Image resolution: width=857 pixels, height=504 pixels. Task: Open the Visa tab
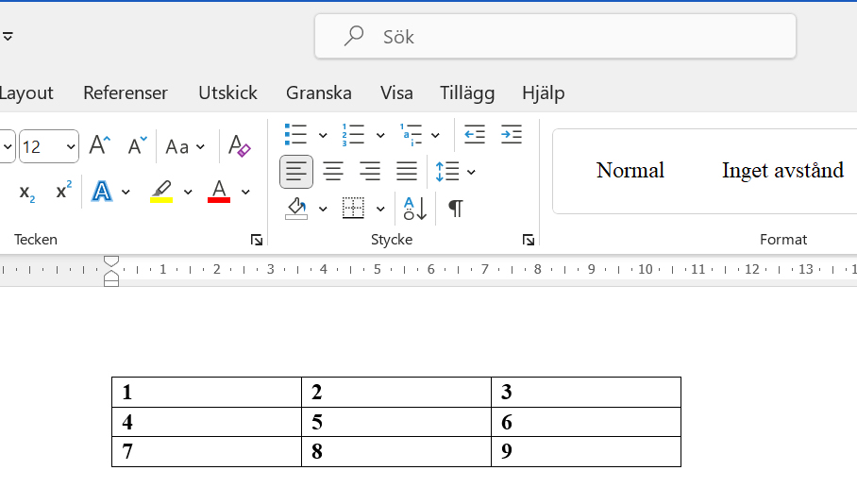coord(396,92)
